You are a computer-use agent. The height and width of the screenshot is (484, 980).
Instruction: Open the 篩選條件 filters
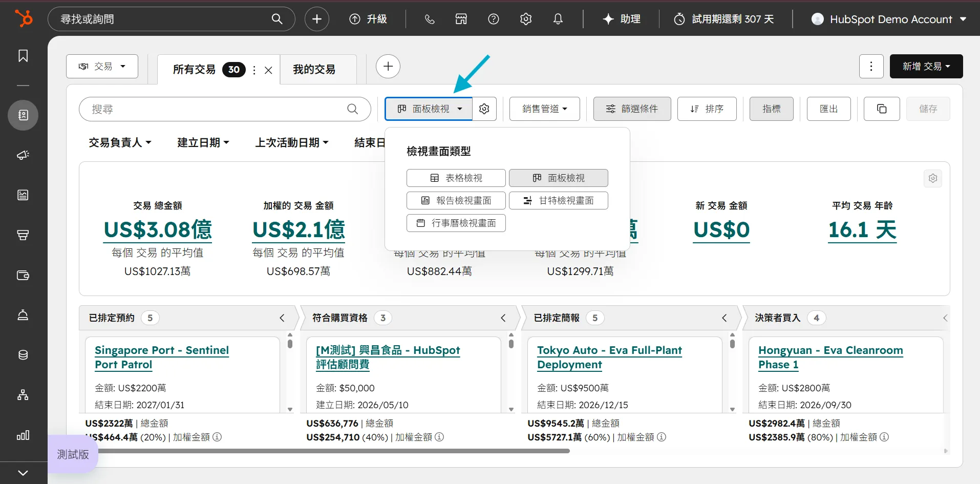point(632,109)
